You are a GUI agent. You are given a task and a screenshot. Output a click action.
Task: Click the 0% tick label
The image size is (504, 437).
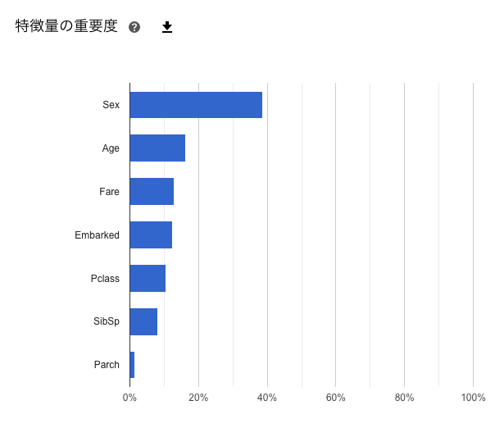[129, 398]
